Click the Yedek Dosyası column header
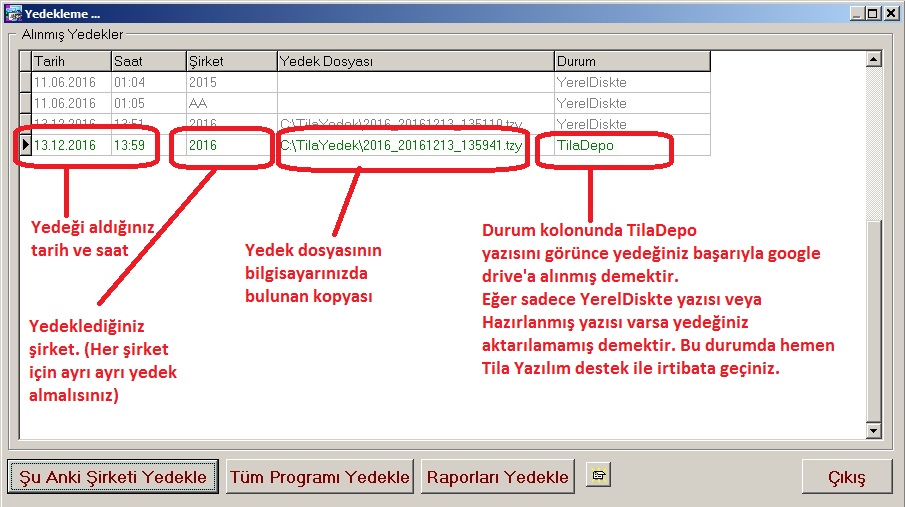905x507 pixels. 416,61
